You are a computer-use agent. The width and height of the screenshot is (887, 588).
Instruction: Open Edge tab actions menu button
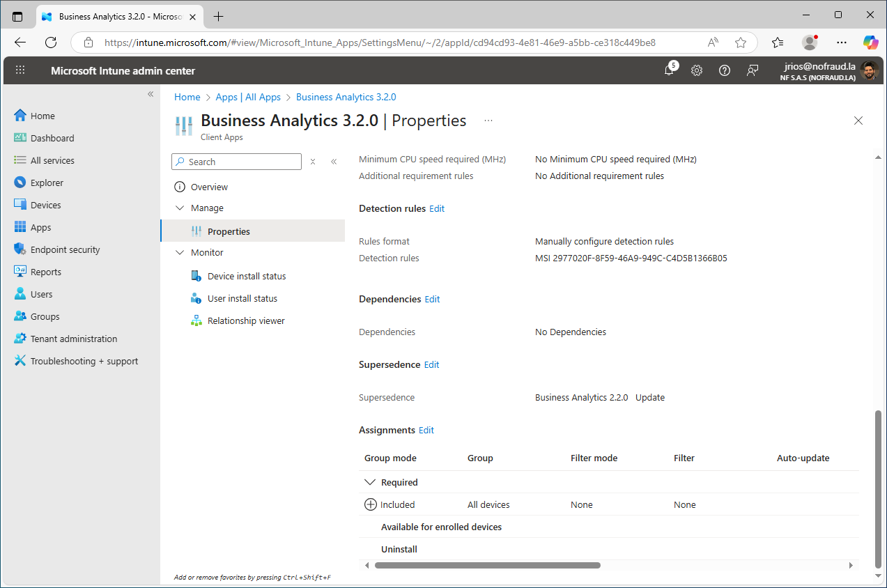17,16
